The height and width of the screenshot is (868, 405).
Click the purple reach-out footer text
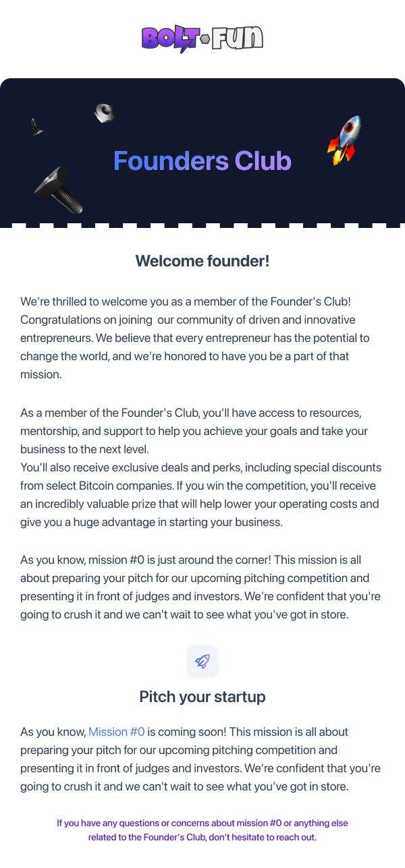tap(202, 830)
